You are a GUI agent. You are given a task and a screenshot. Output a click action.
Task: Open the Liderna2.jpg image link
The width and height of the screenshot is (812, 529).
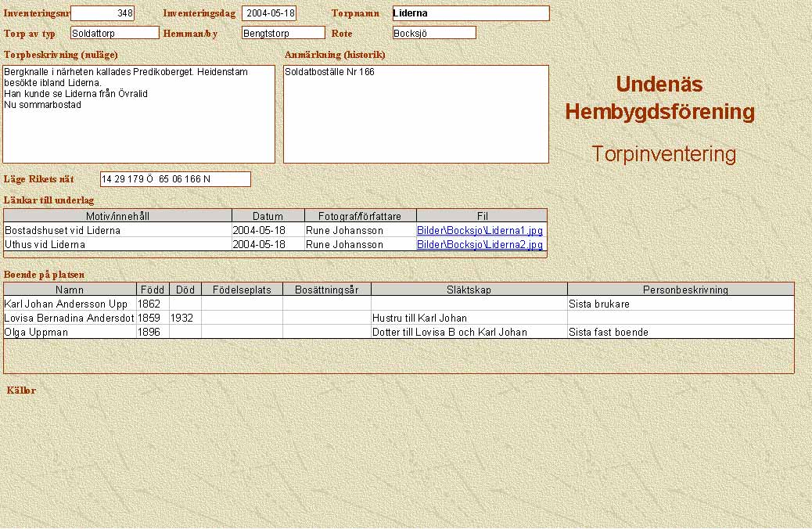coord(480,244)
